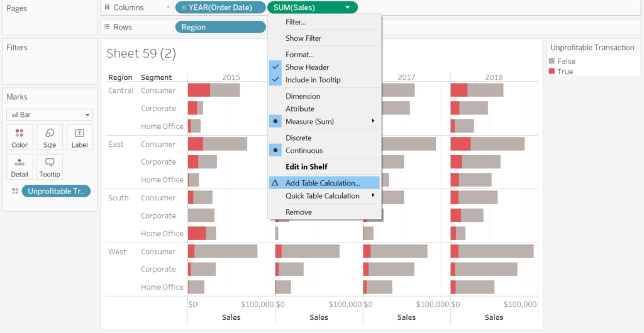Click the Region pill on Rows

coord(221,27)
